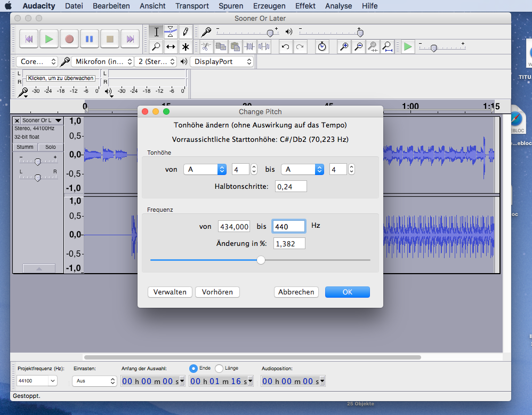Toggle the Stumm mute button

[25, 147]
